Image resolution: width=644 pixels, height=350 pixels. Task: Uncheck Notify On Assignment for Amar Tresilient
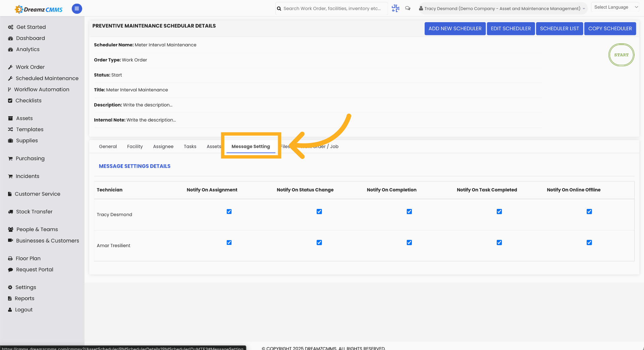coord(229,243)
